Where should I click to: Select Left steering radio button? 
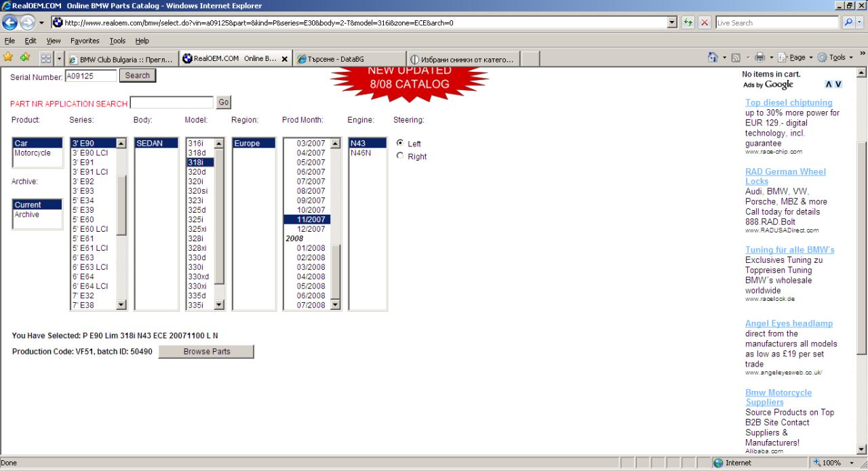click(x=400, y=143)
